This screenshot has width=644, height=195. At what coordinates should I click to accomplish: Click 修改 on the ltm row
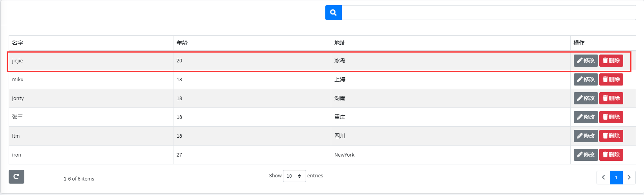click(x=586, y=136)
